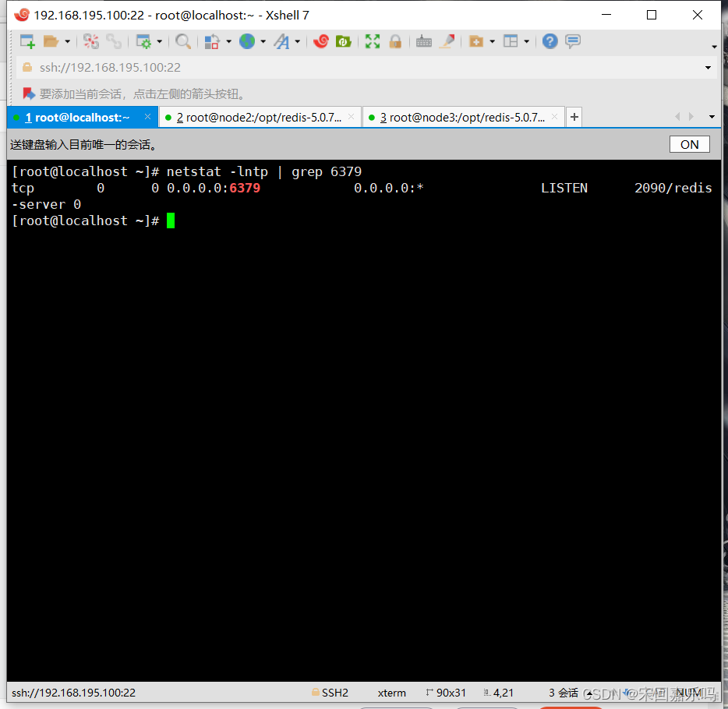Screen dimensions: 728x709
Task: Click 2090/redis process text
Action: 673,188
